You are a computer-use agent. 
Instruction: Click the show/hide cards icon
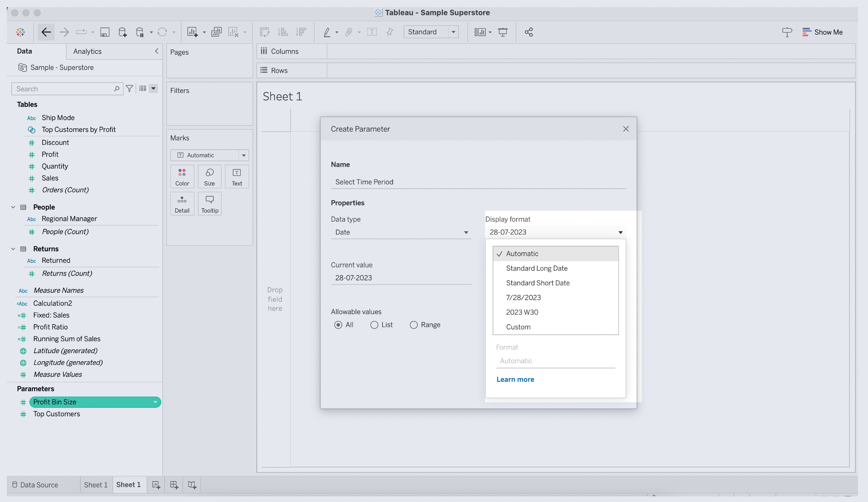point(480,32)
